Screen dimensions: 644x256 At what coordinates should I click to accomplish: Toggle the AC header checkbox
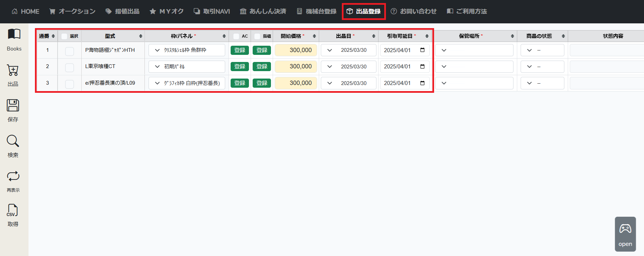pos(236,36)
